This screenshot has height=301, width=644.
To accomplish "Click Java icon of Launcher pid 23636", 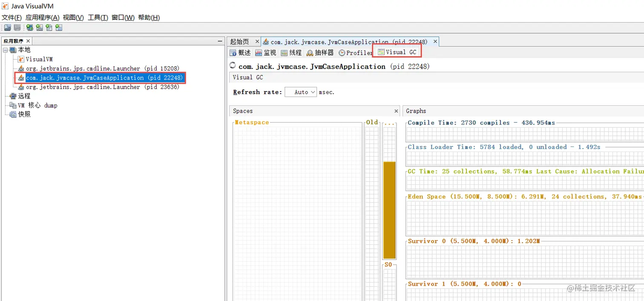I will point(21,87).
